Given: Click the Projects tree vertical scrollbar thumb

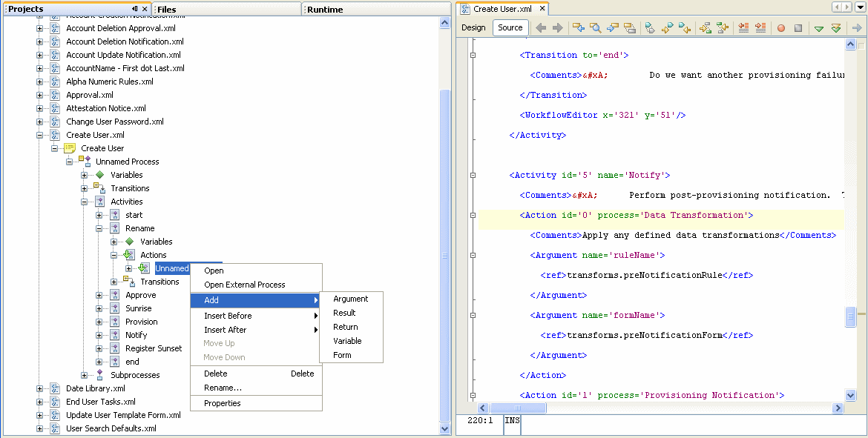Looking at the screenshot, I should tap(444, 254).
